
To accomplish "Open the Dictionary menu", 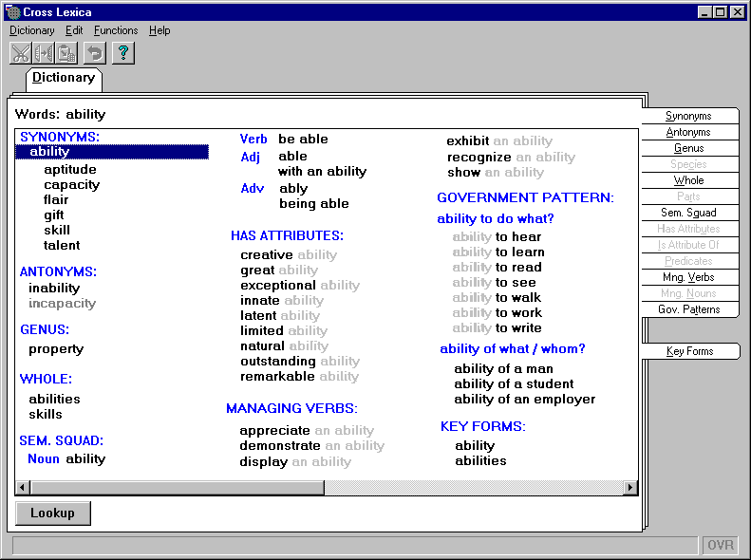I will (x=31, y=30).
